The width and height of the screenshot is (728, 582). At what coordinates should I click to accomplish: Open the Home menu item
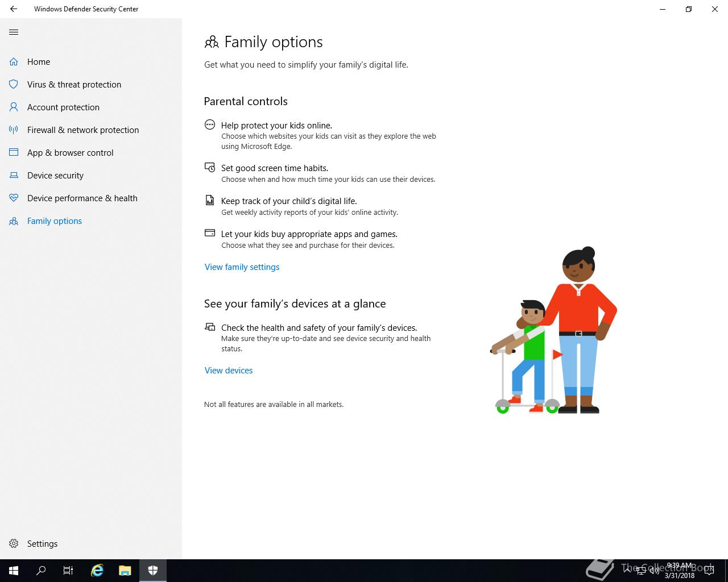pos(91,61)
